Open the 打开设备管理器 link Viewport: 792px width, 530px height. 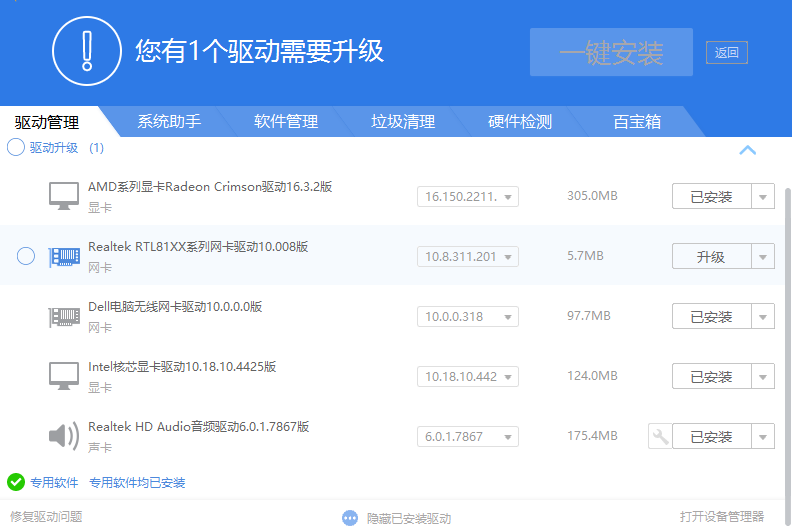tap(722, 516)
